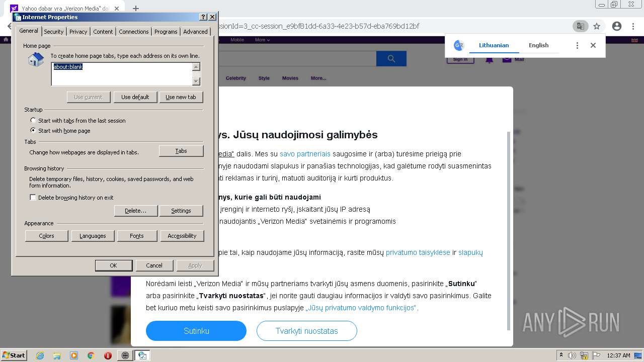Open Movies in Yahoo navigation
Screen dimensions: 644x362
pos(290,78)
